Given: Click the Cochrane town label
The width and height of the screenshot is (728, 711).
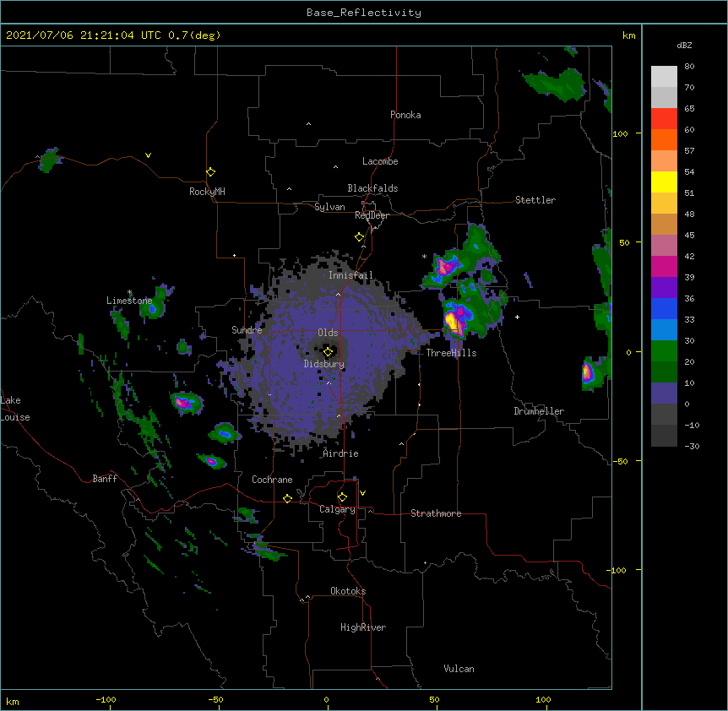Looking at the screenshot, I should 272,480.
